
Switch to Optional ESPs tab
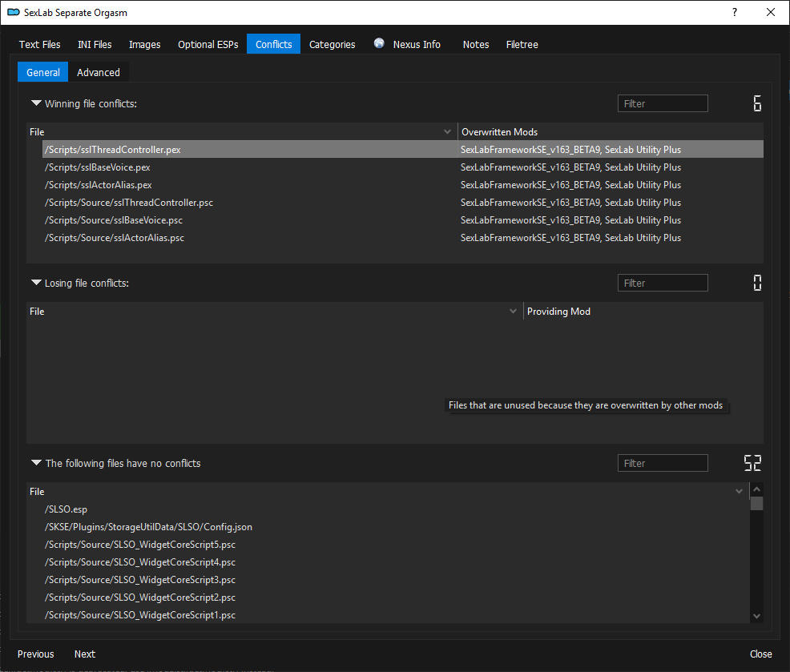pos(208,44)
